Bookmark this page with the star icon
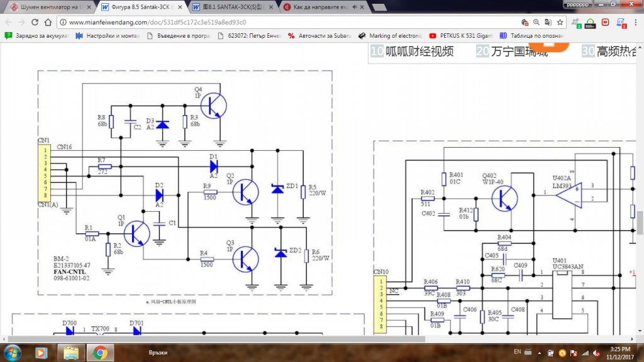Screen dimensions: 644x362 [560, 22]
